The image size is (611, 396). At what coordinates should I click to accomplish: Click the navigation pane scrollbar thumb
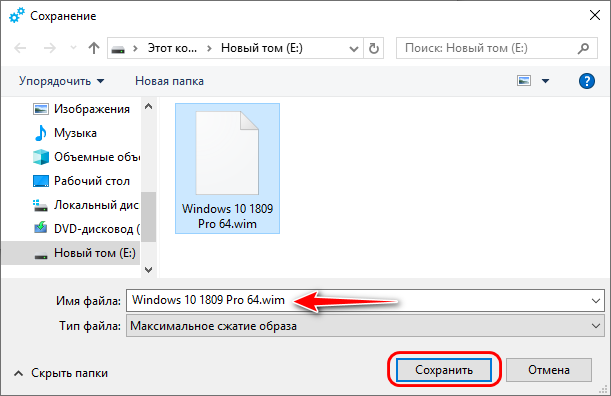click(x=148, y=217)
